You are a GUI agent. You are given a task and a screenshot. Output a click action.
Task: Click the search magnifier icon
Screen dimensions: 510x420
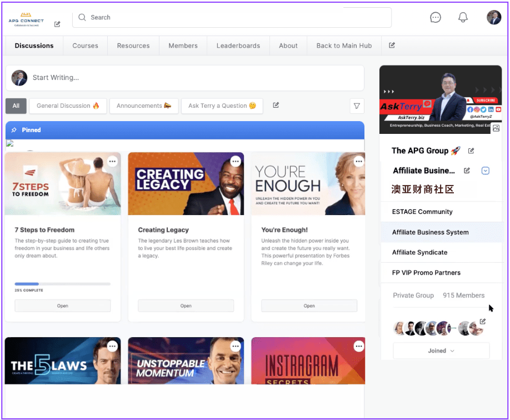pos(82,17)
